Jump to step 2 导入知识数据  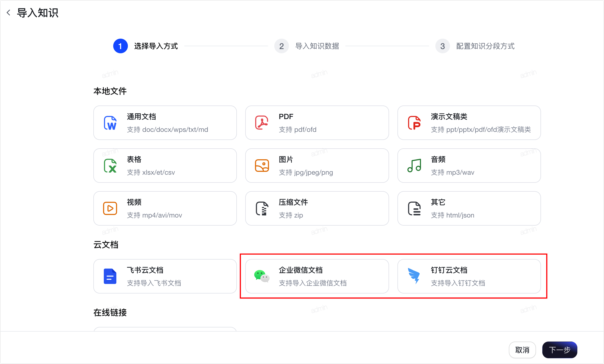307,46
